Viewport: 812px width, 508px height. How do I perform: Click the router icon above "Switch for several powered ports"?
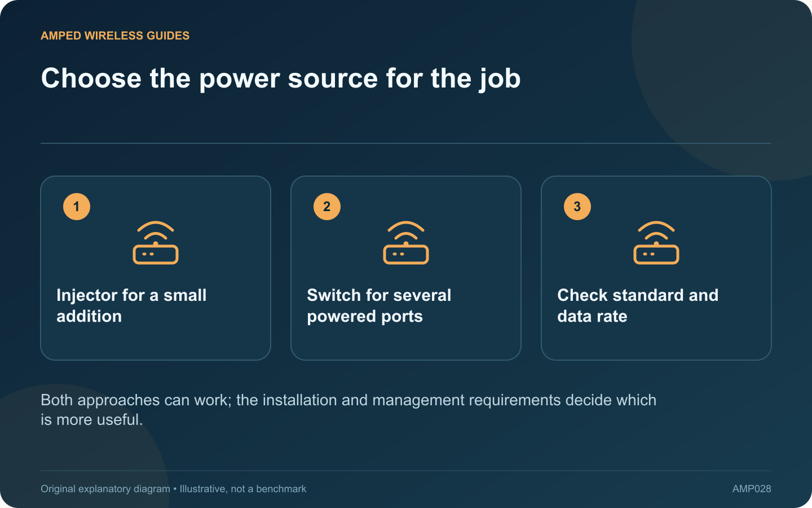coord(406,243)
